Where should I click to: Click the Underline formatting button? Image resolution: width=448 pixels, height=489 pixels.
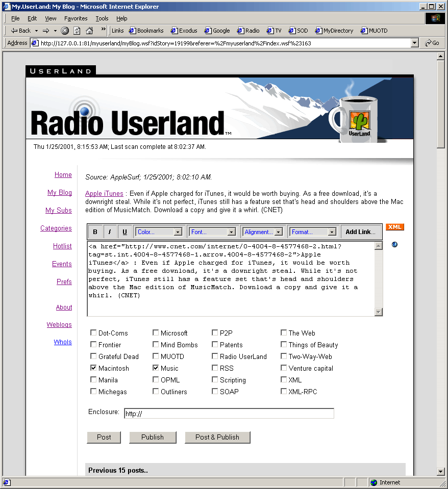coord(125,232)
